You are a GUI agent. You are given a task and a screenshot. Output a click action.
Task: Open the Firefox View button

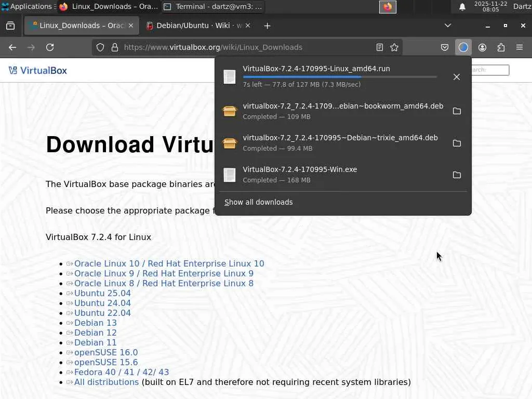[x=10, y=26]
